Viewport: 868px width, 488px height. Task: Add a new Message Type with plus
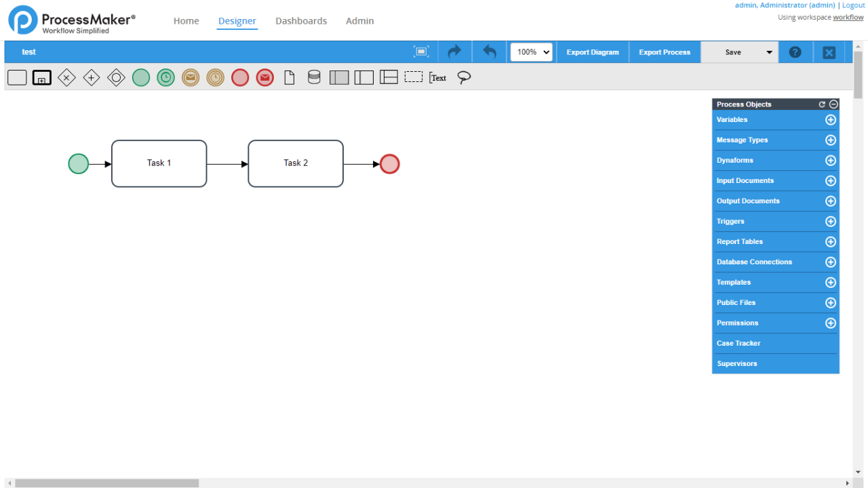click(x=831, y=140)
